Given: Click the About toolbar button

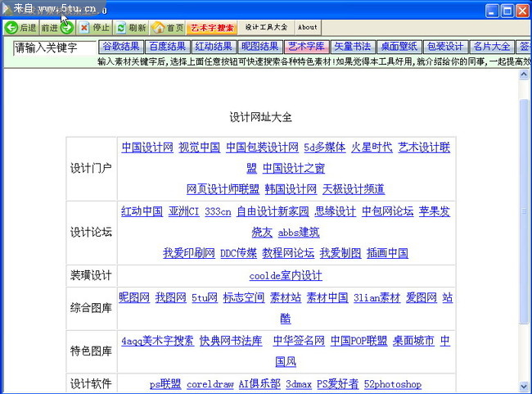Looking at the screenshot, I should click(308, 28).
